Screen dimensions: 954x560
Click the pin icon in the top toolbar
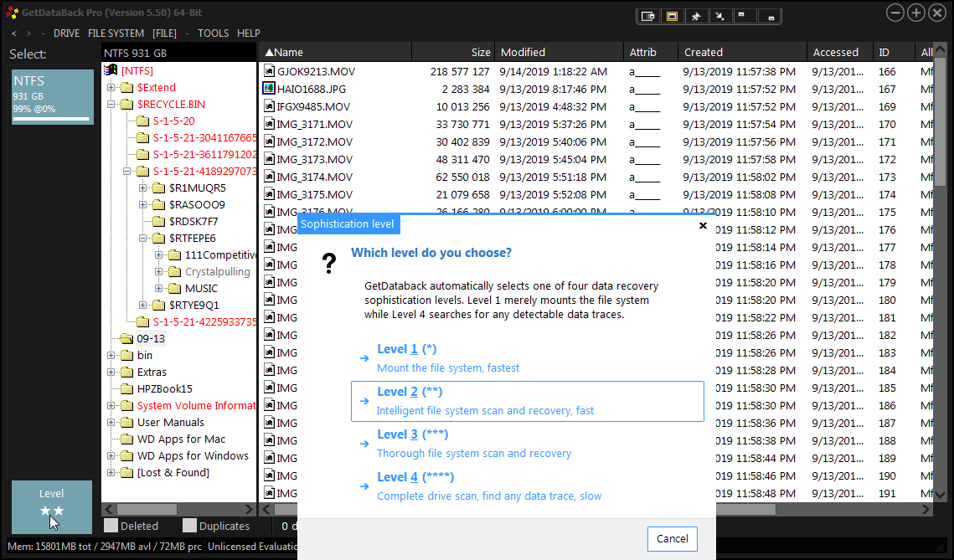point(695,17)
